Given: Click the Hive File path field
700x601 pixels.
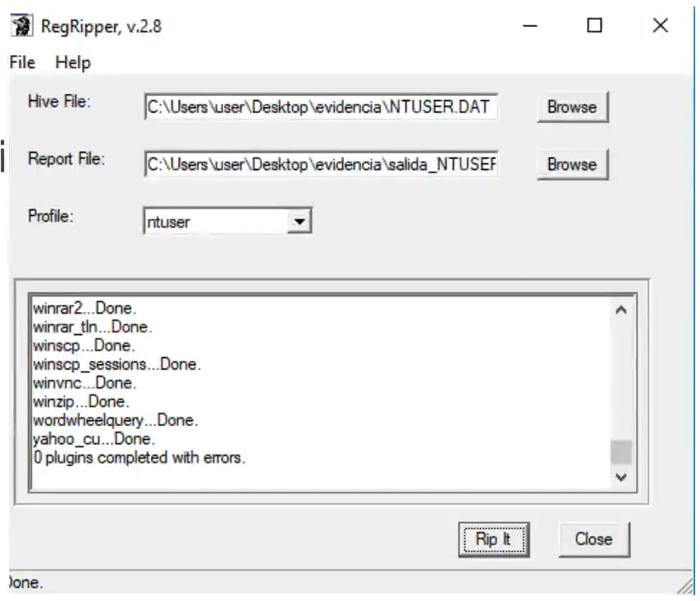Looking at the screenshot, I should click(321, 107).
